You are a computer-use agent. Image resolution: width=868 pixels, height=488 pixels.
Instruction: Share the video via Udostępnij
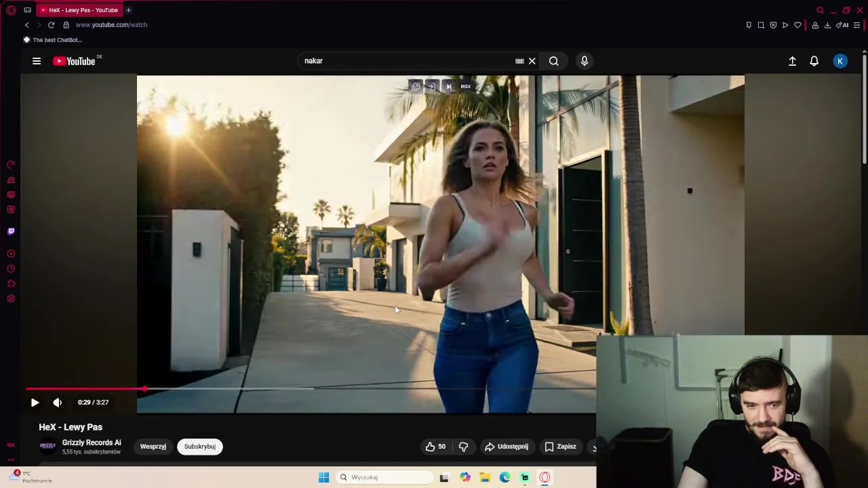(x=507, y=447)
